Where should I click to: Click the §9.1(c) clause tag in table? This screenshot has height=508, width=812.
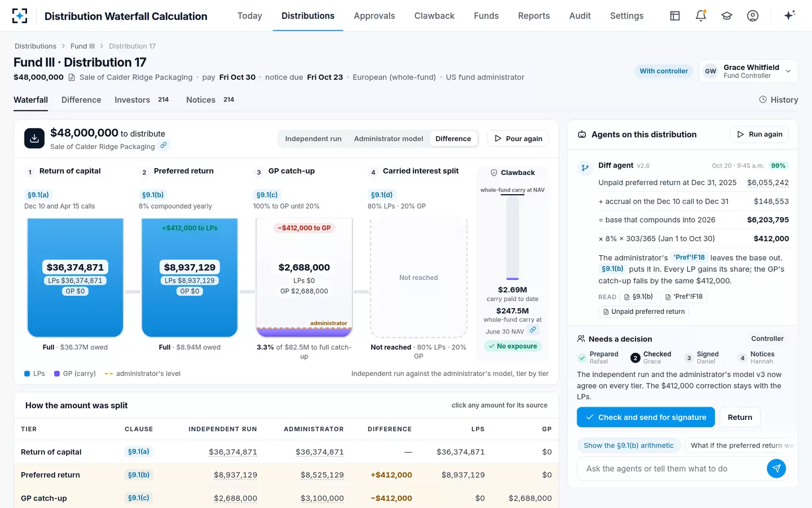pyautogui.click(x=139, y=498)
